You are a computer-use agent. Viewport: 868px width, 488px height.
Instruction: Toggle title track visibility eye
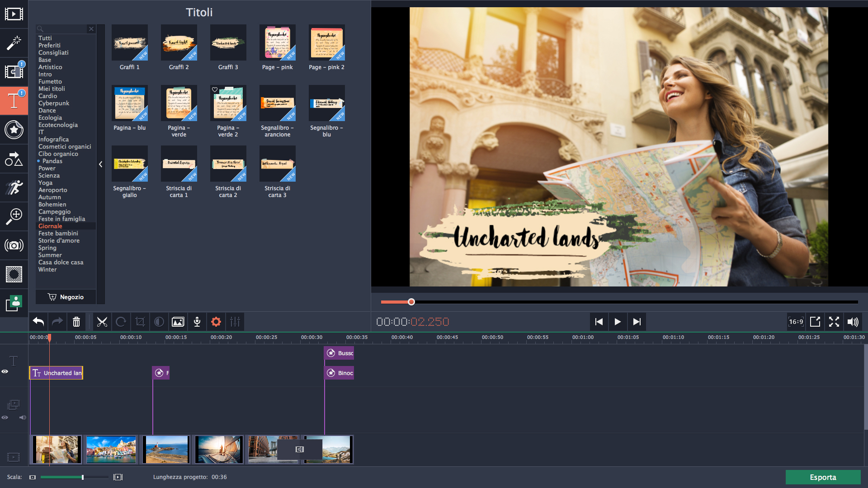click(x=5, y=371)
